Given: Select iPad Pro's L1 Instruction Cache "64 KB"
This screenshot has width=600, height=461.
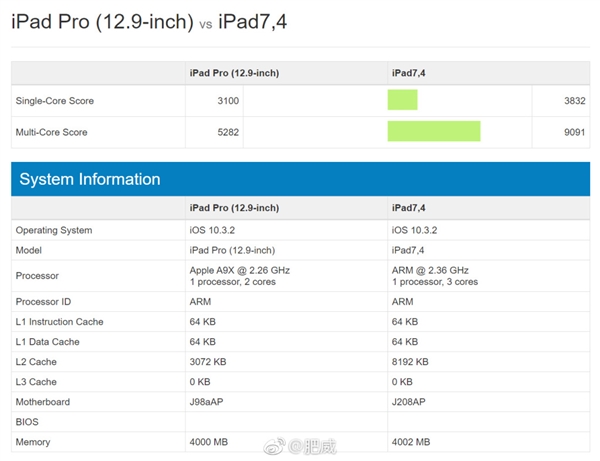Looking at the screenshot, I should tap(202, 322).
